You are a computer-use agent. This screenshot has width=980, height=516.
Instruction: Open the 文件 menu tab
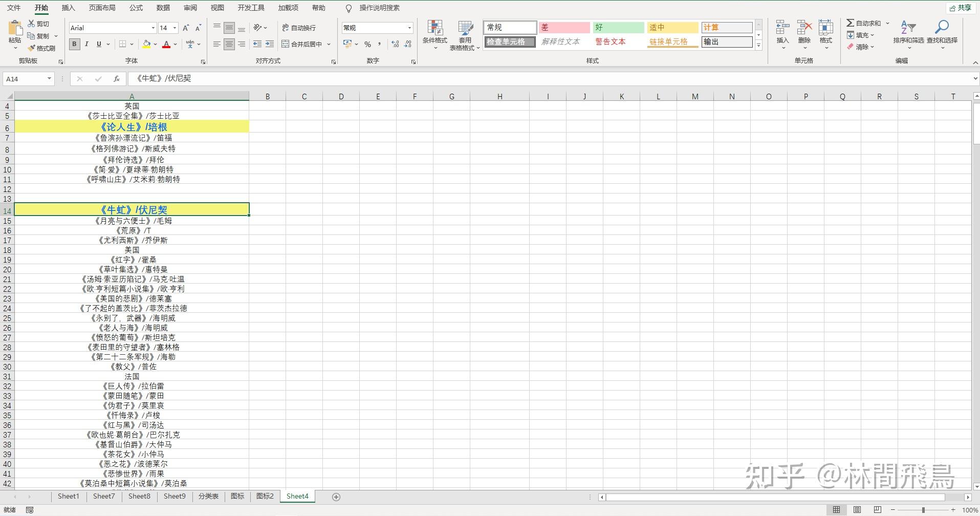click(x=14, y=8)
